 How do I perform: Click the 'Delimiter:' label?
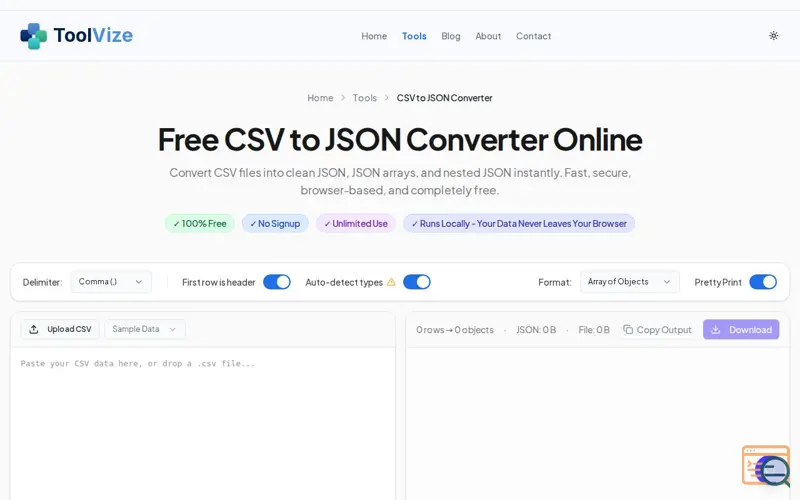[42, 282]
